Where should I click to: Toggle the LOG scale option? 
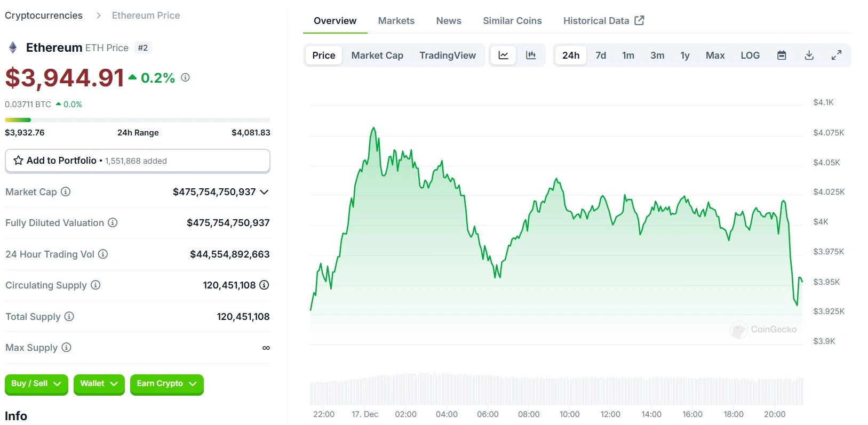coord(750,55)
